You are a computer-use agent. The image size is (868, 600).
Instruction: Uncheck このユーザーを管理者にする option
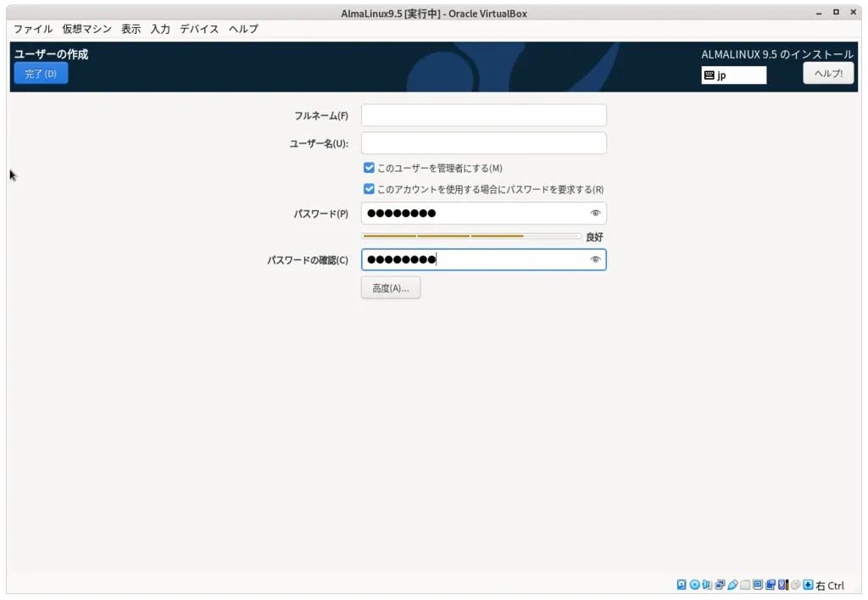[x=369, y=167]
